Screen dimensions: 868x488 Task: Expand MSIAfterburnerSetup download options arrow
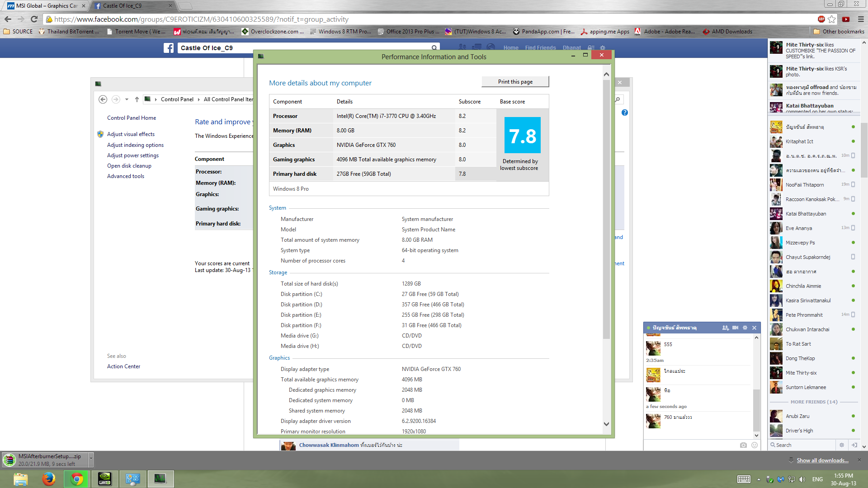tap(91, 458)
